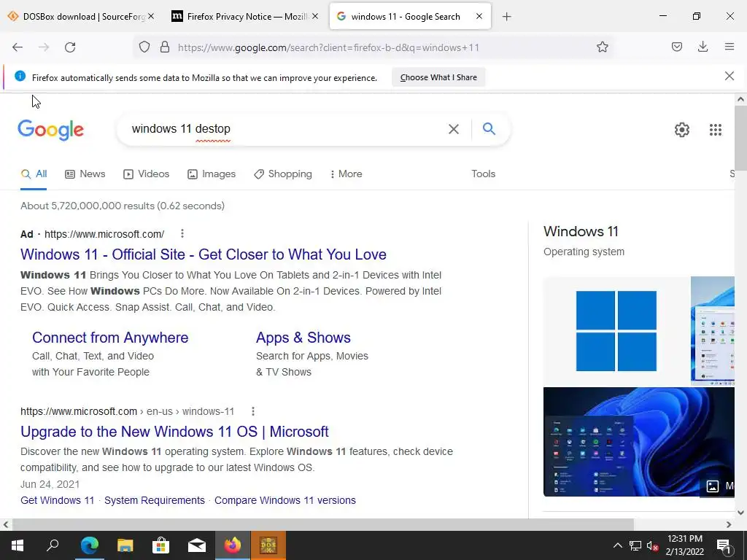747x560 pixels.
Task: Open the Windows 11 logo thumbnail
Action: pyautogui.click(x=616, y=331)
